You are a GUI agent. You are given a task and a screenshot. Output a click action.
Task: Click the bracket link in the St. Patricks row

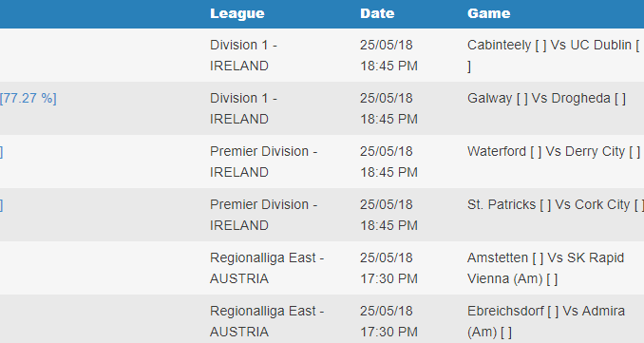(1, 204)
